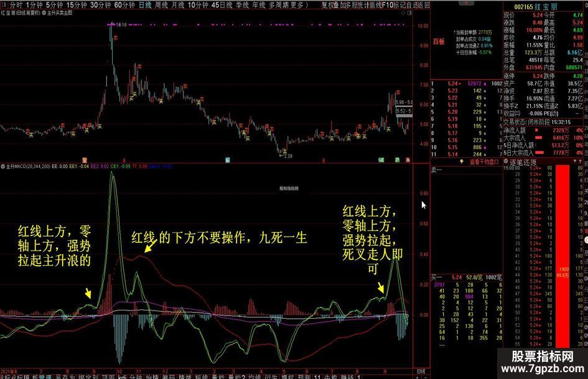Screen dimensions: 588x379
Task: Click the diamond icon at main chart top-right
Action: pos(403,13)
